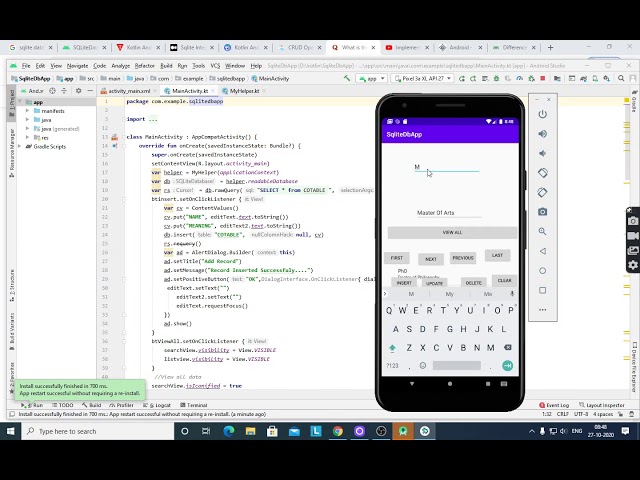The width and height of the screenshot is (640, 480).
Task: Click the red Stop button in toolbar
Action: click(x=542, y=78)
